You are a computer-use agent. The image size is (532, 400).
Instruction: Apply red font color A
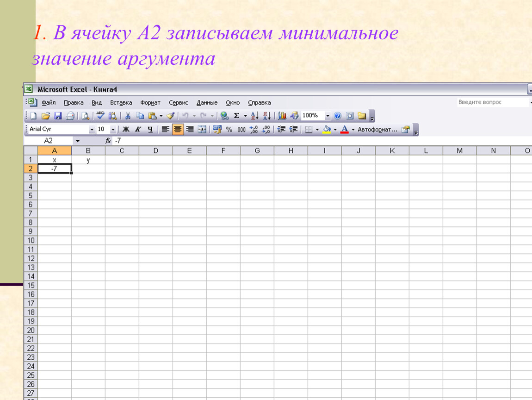[x=344, y=129]
